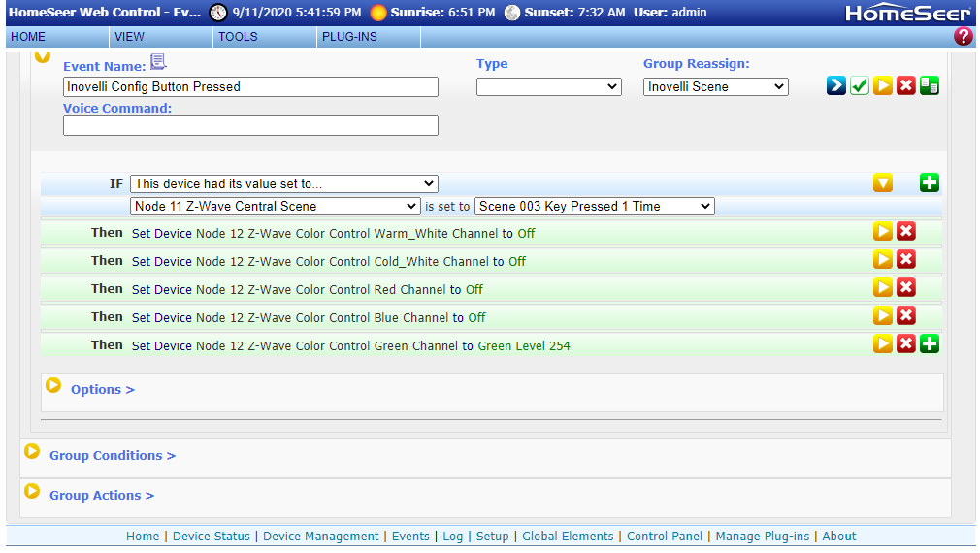Click the Event Name input field
This screenshot has width=980, height=553.
point(250,87)
